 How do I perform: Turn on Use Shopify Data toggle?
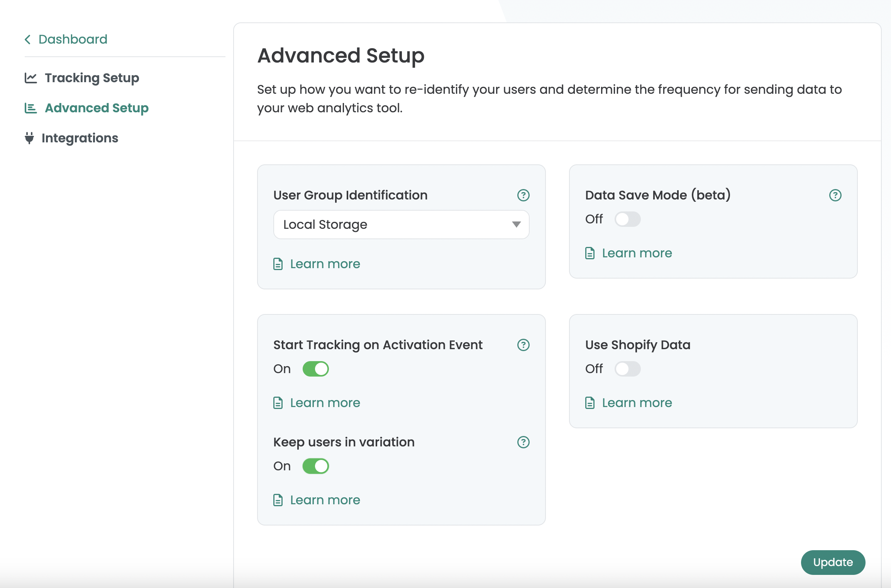pos(627,369)
